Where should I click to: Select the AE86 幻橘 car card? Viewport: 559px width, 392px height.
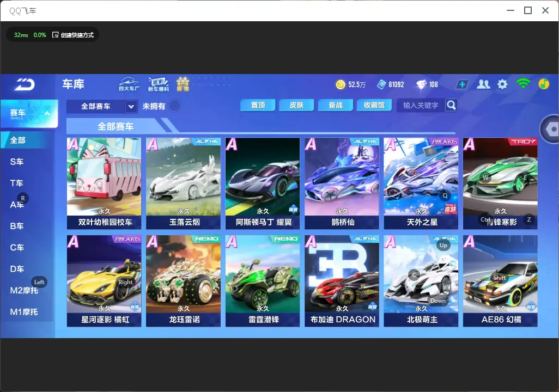[x=500, y=281]
